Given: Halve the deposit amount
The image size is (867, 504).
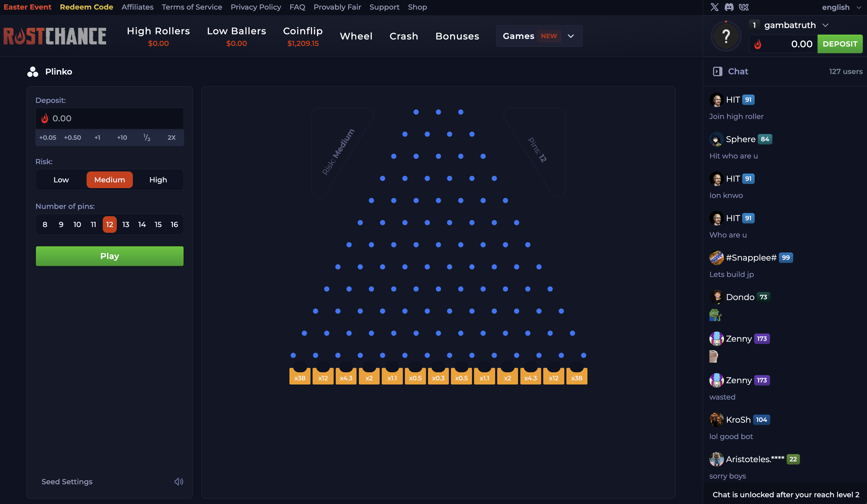Looking at the screenshot, I should click(x=147, y=137).
